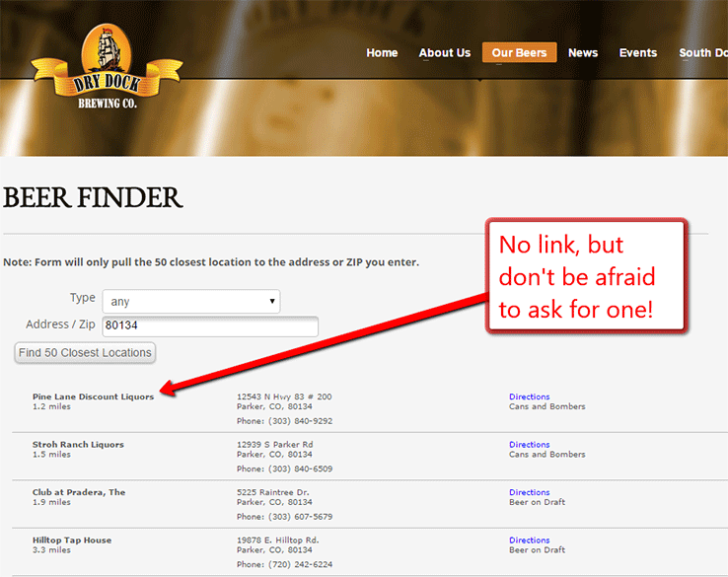The height and width of the screenshot is (577, 728).
Task: Open Directions for Hilltop Tap House
Action: point(530,541)
